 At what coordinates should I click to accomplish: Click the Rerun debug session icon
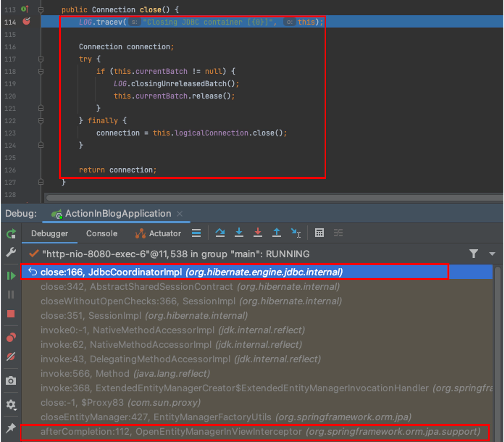tap(11, 233)
